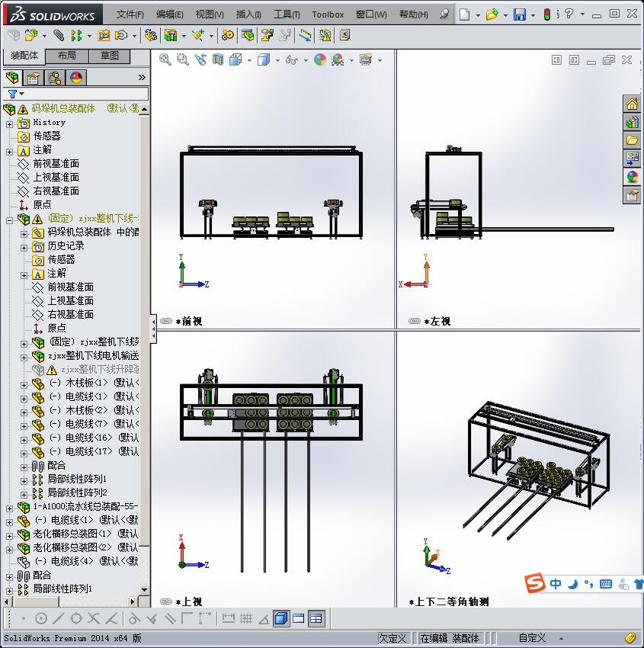Toggle the four view viewport button
Image resolution: width=644 pixels, height=648 pixels.
(316, 618)
